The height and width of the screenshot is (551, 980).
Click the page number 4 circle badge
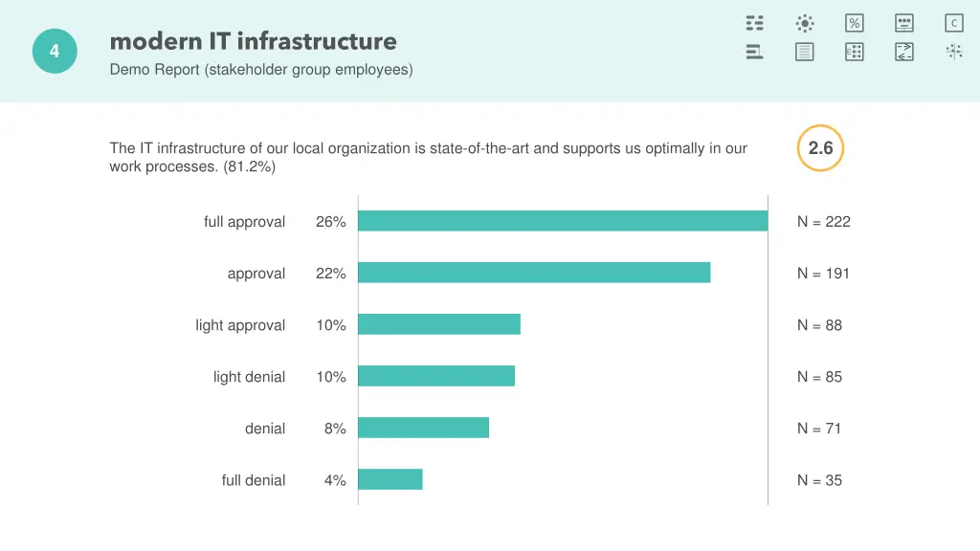tap(55, 52)
